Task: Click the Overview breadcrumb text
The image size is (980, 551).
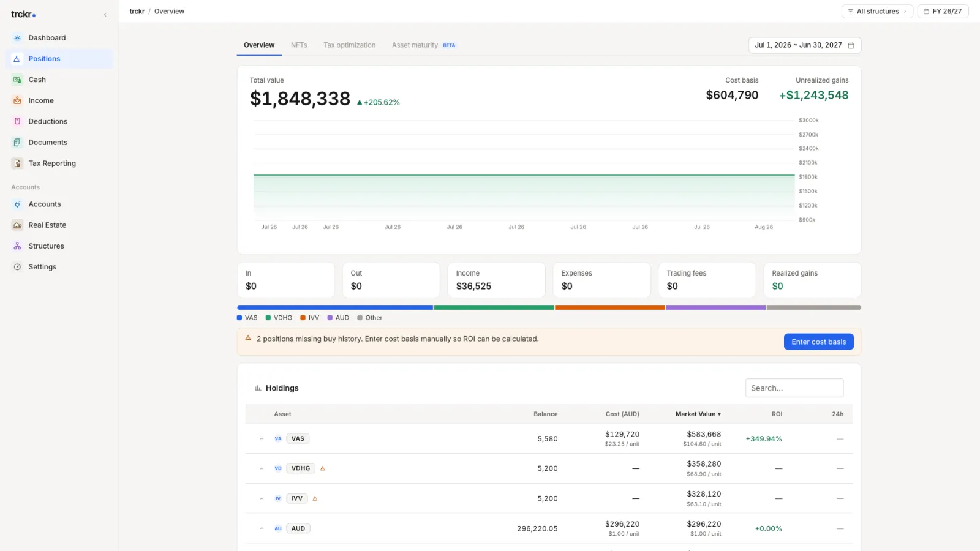Action: pos(169,12)
